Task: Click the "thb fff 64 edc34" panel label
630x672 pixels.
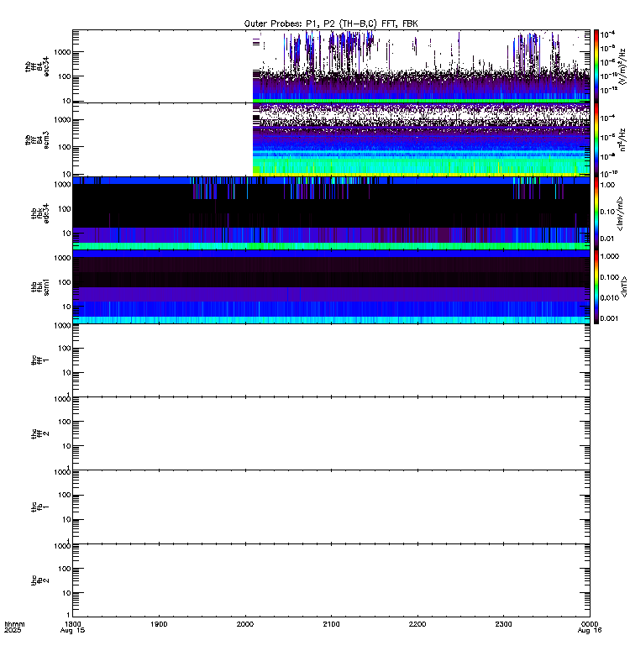Action: point(37,66)
